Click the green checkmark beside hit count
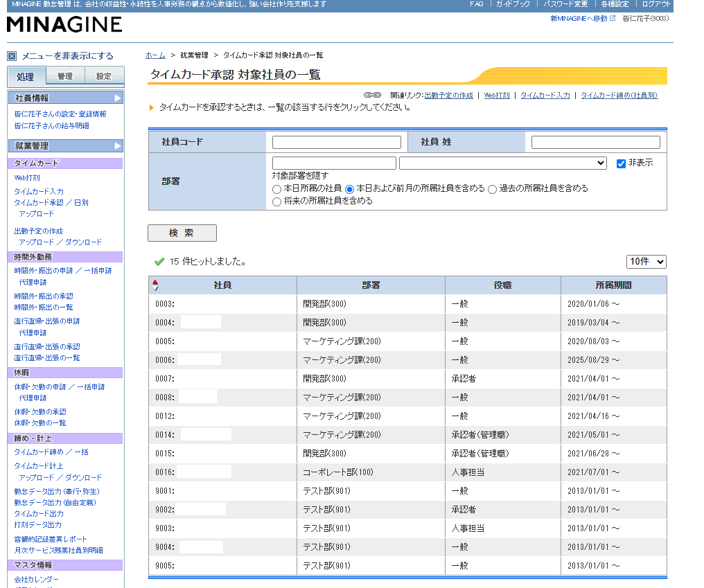 [x=159, y=262]
